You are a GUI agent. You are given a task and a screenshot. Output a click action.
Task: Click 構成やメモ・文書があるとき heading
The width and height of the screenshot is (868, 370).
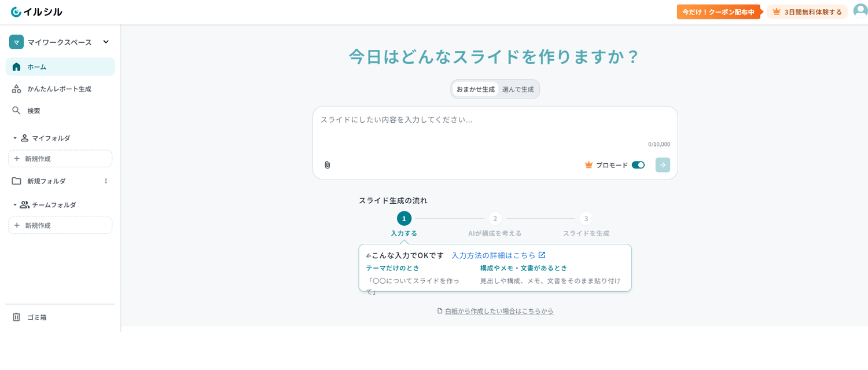(x=524, y=268)
